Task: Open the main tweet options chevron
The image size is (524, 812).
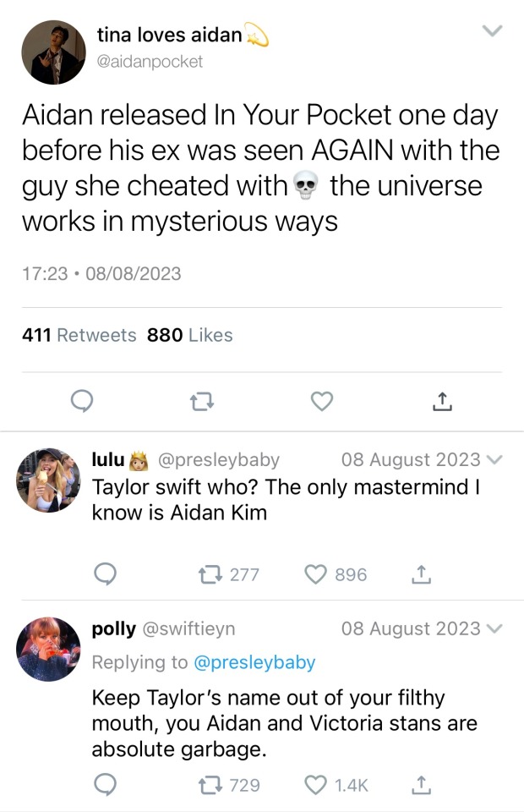Action: pos(491,31)
